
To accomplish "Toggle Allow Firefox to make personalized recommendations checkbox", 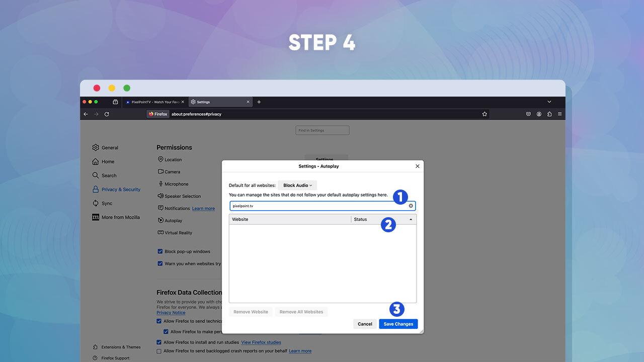I will point(166,332).
